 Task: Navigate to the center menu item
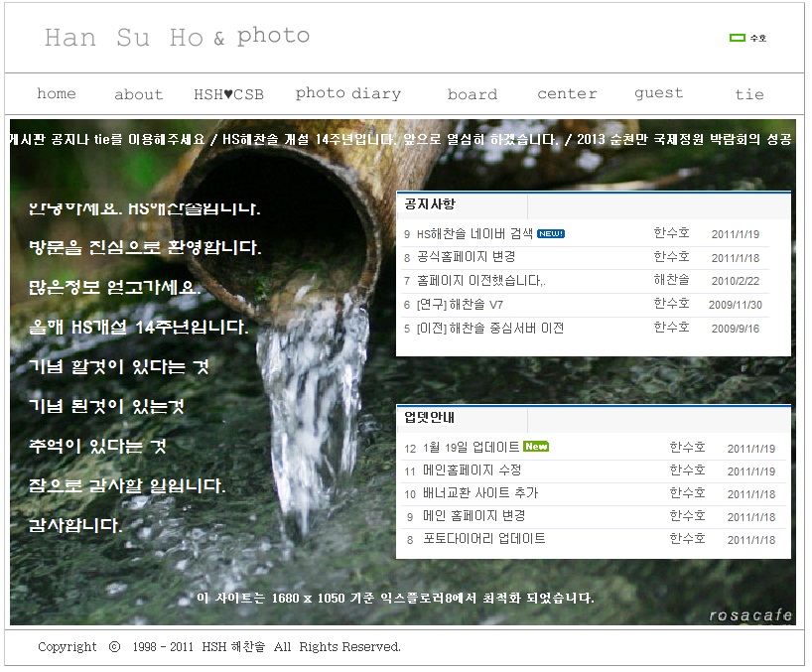(567, 94)
